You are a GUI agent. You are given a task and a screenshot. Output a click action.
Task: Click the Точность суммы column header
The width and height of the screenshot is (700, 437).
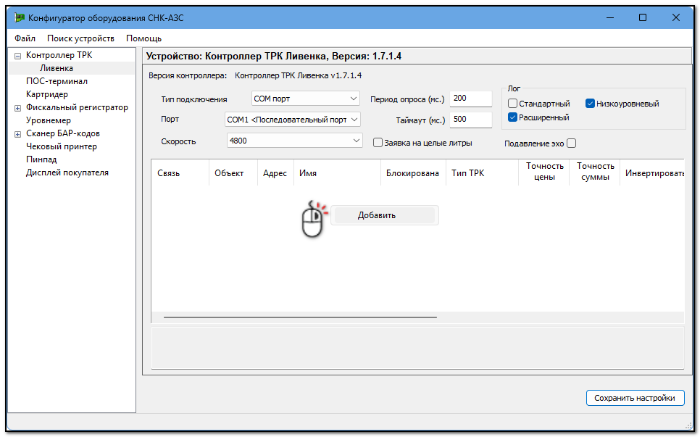coord(595,172)
